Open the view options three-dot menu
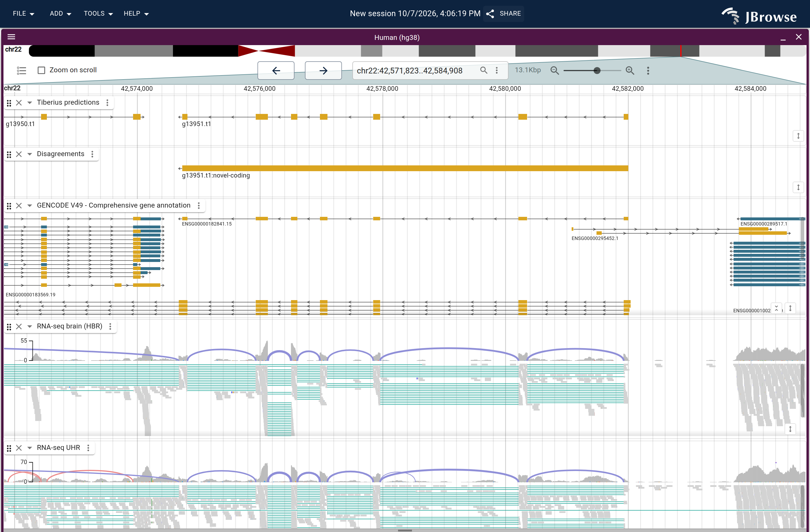 648,71
